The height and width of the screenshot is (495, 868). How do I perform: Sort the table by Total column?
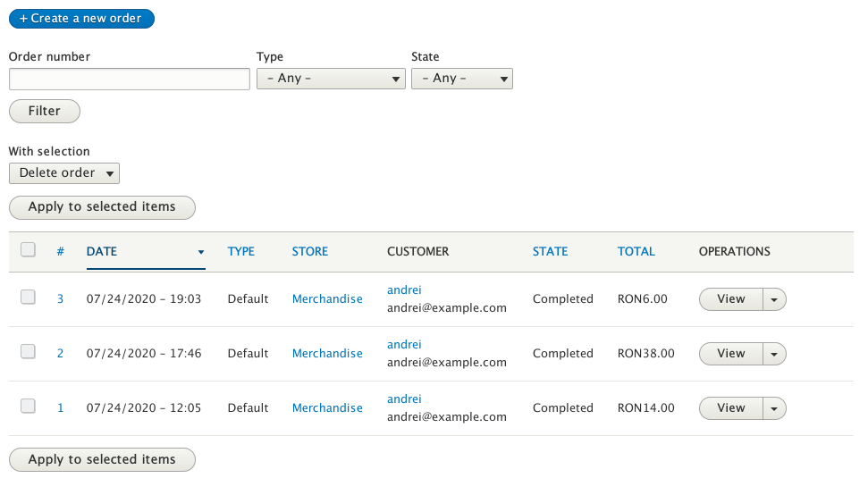coord(636,251)
